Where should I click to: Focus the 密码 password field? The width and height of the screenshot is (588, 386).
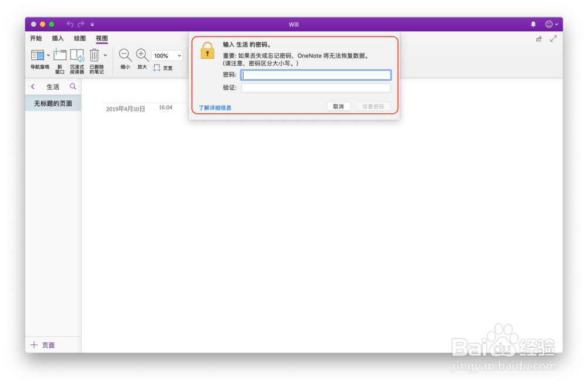click(x=316, y=75)
